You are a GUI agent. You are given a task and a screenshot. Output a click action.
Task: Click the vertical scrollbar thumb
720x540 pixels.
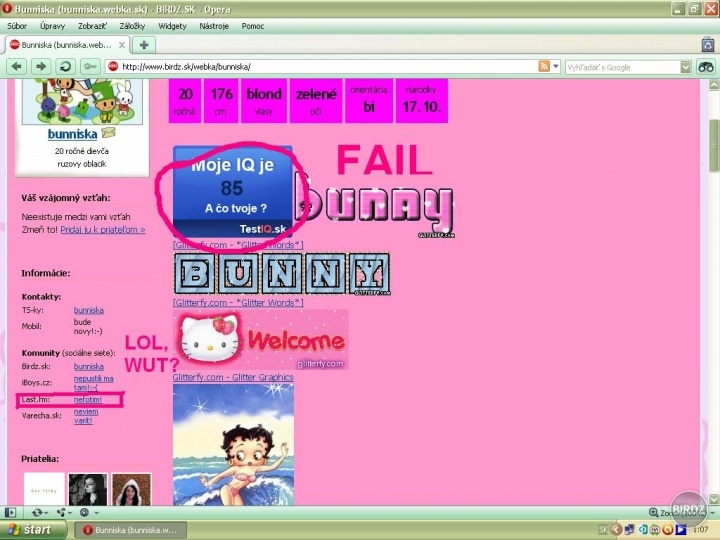[x=714, y=146]
